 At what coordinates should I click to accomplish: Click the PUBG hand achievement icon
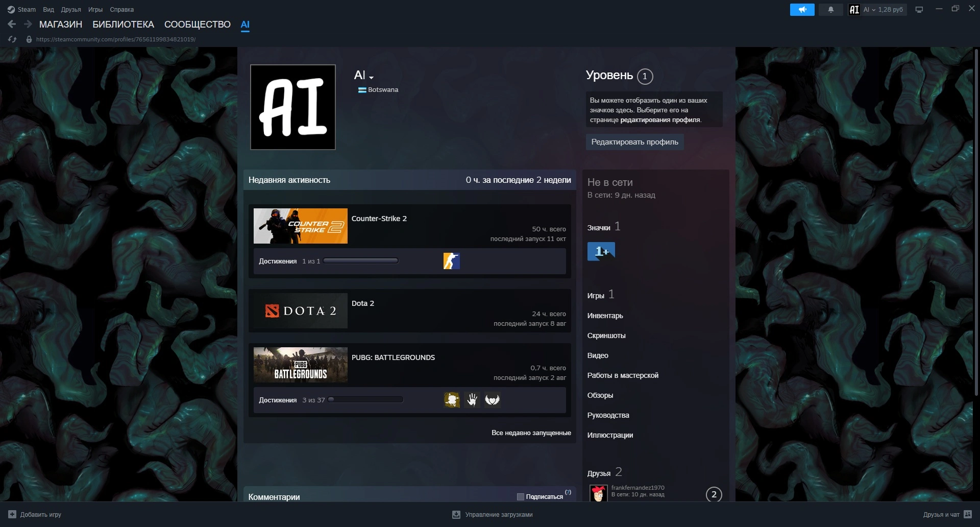(472, 400)
